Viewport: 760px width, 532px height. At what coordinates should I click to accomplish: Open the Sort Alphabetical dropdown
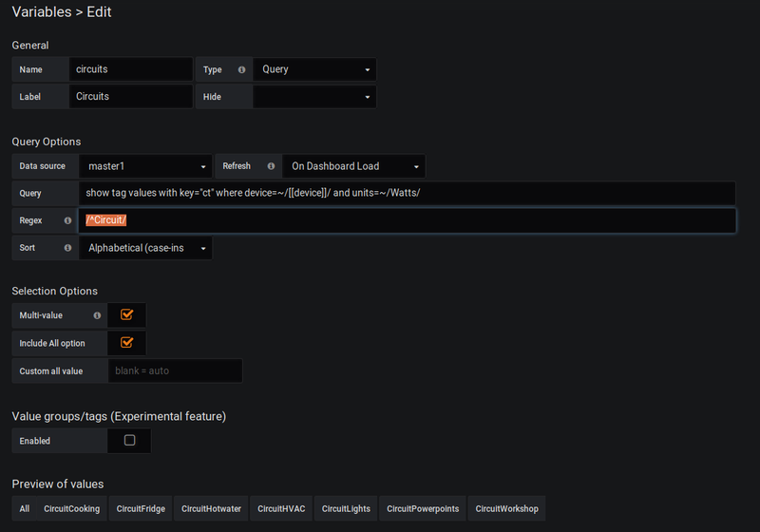[145, 248]
